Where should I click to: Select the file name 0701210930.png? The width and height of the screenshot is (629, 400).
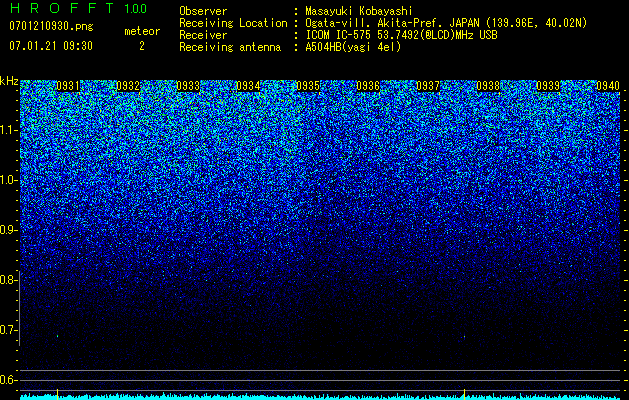click(51, 27)
